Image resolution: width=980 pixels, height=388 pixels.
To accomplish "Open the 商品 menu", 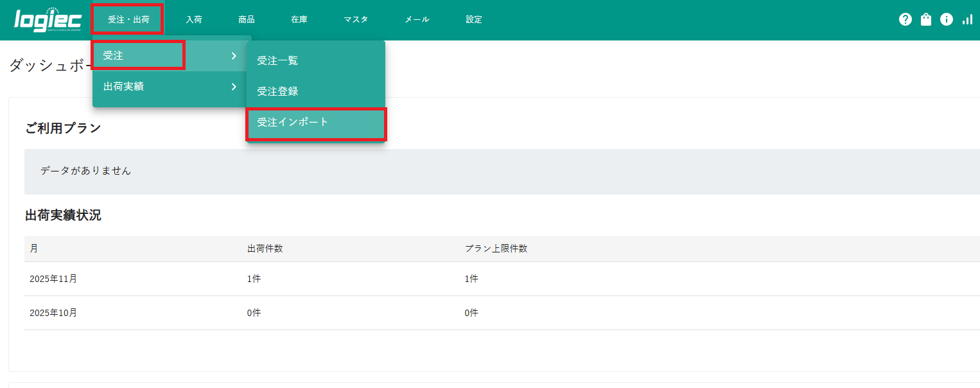I will tap(247, 19).
